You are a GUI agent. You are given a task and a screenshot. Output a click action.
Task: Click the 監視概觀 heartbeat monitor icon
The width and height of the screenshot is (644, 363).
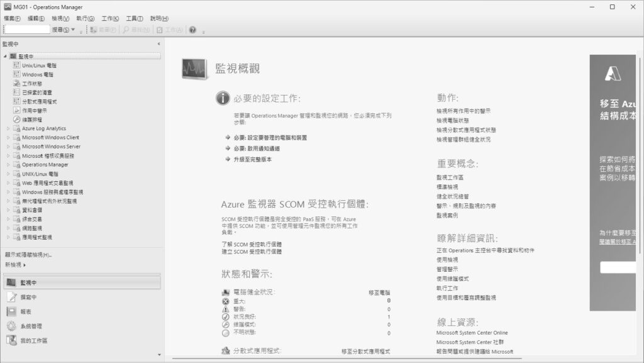coord(194,69)
